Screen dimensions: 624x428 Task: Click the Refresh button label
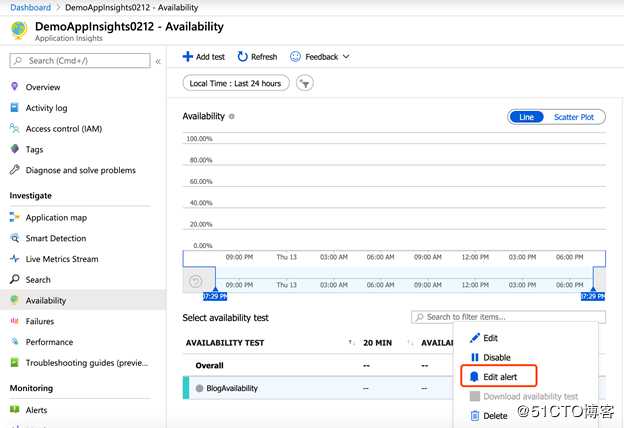pos(264,57)
